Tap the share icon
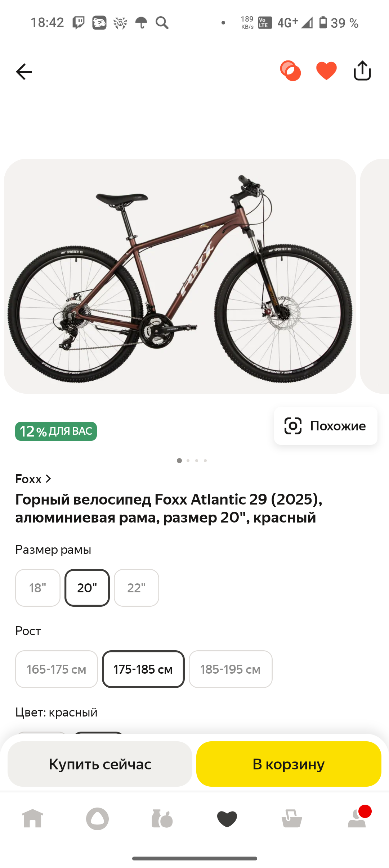389x868 pixels. coord(362,71)
